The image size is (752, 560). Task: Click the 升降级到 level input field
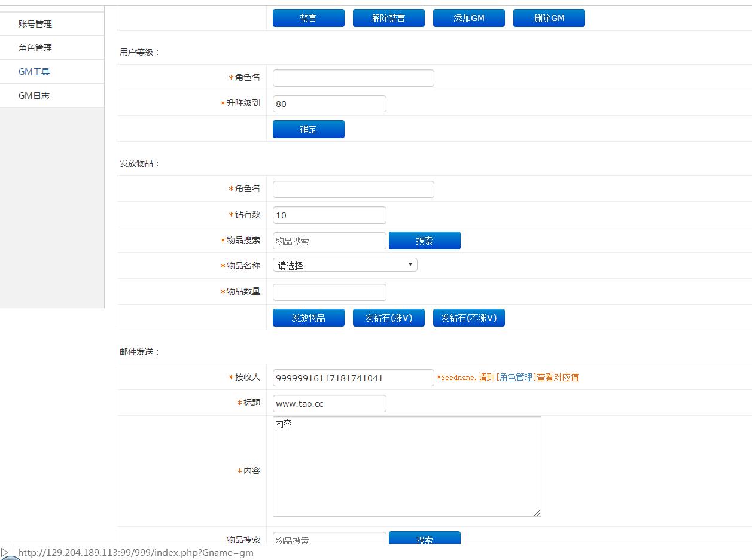click(x=329, y=104)
